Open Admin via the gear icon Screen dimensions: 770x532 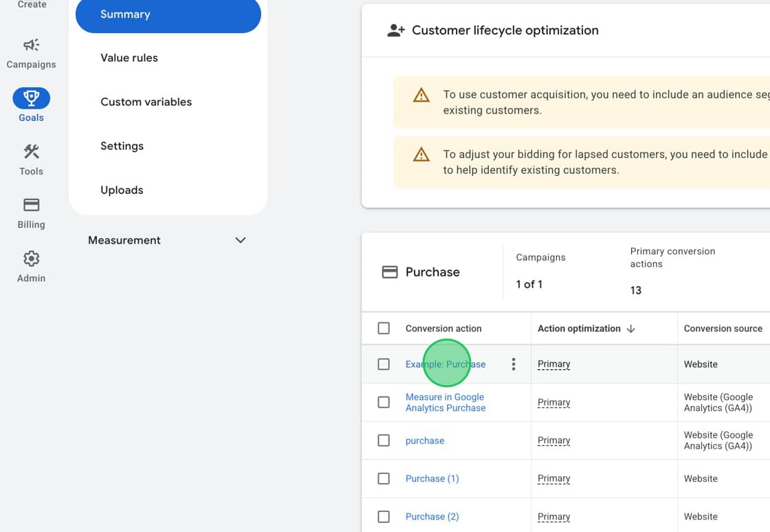[31, 258]
